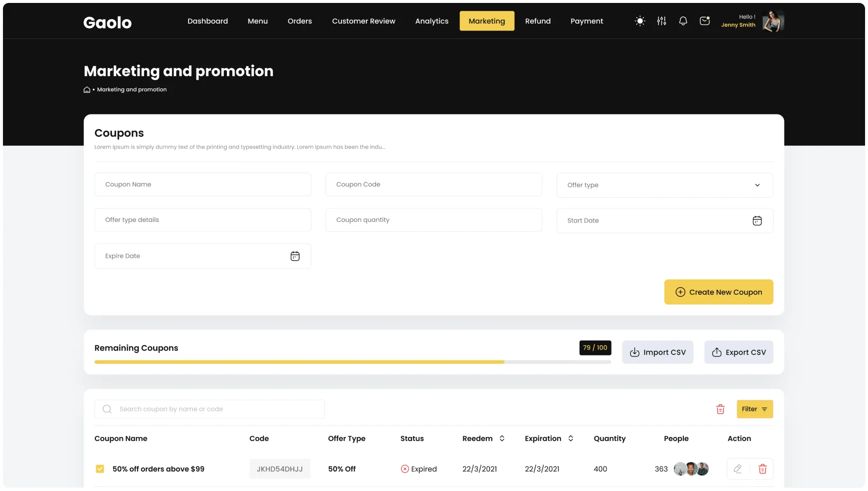Open the Filter dropdown button

click(x=755, y=409)
